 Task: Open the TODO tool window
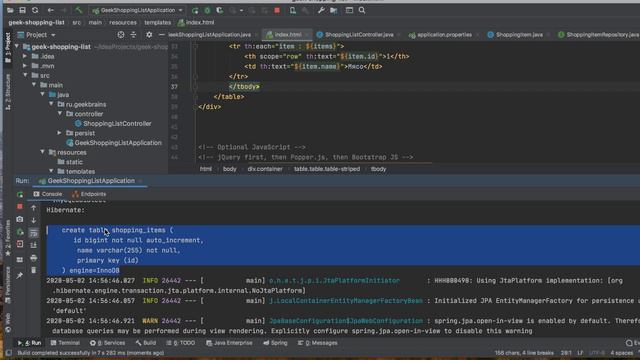(181, 343)
